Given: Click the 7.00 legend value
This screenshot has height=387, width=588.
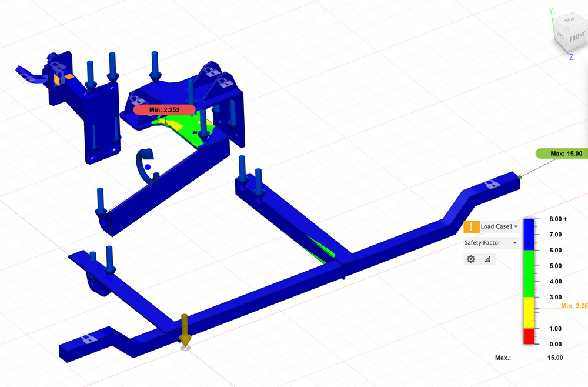Looking at the screenshot, I should point(556,234).
